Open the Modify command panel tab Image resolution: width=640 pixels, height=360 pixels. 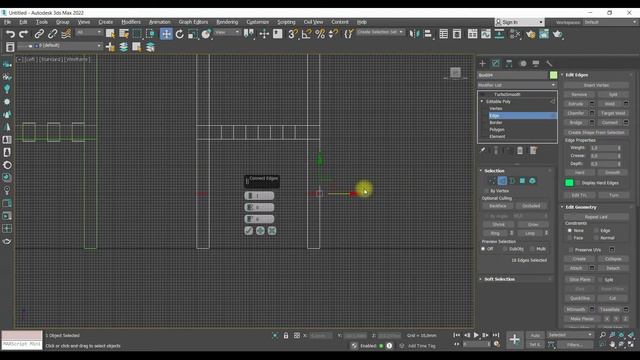tap(496, 64)
